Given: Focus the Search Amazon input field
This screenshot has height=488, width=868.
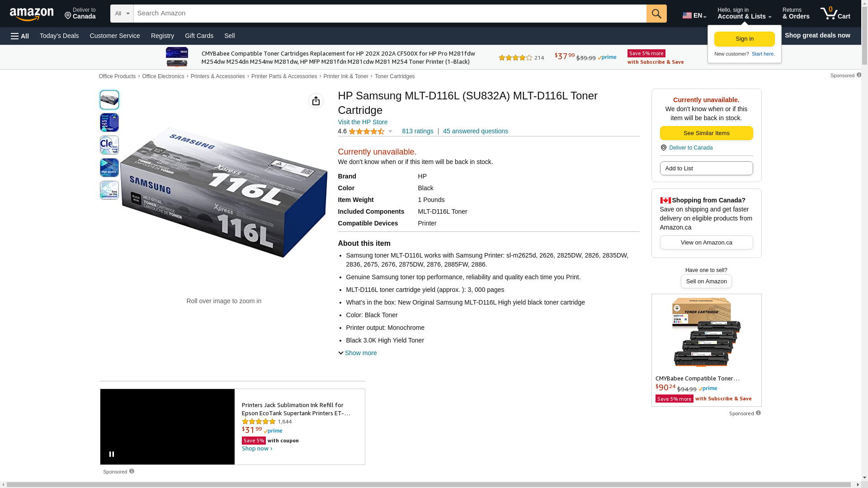Looking at the screenshot, I should (390, 14).
